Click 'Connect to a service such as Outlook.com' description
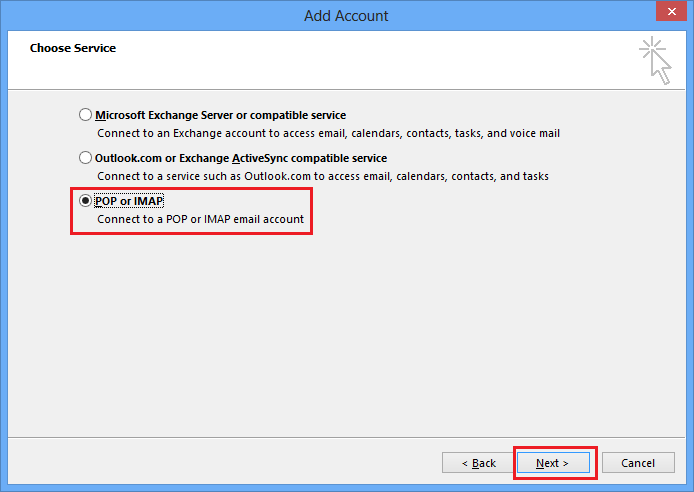Screen dimensions: 694x492 coord(322,176)
